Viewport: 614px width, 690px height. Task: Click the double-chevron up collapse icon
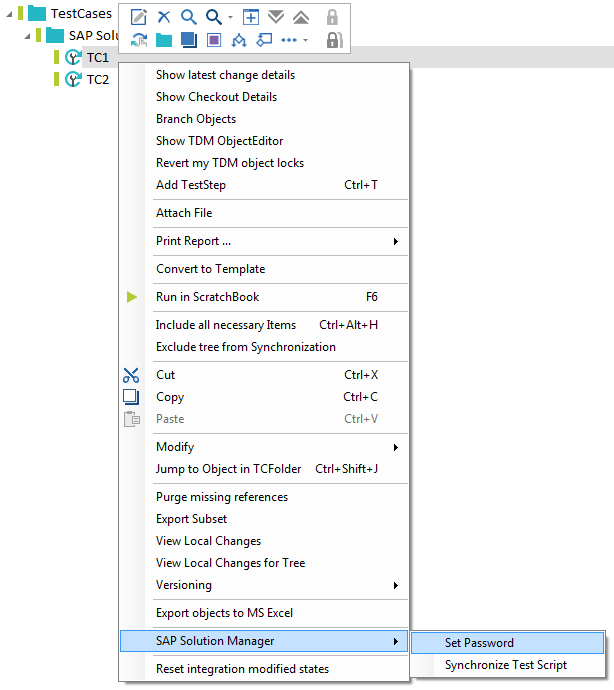[x=301, y=17]
